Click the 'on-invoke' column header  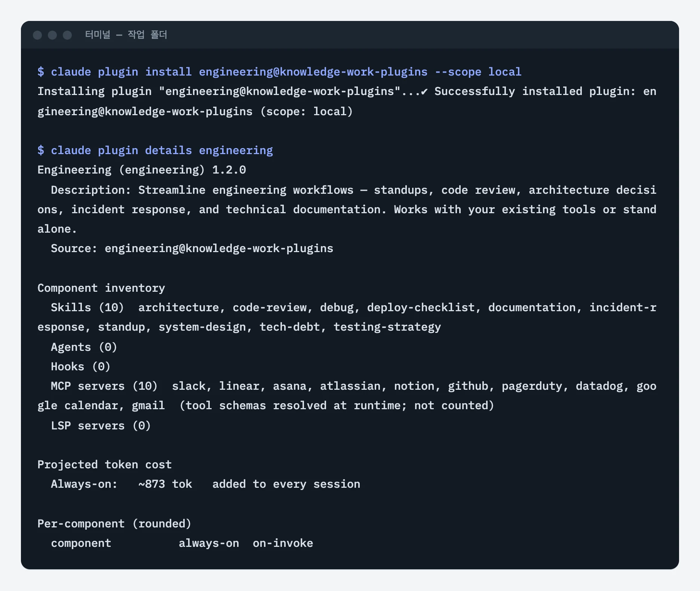coord(283,543)
